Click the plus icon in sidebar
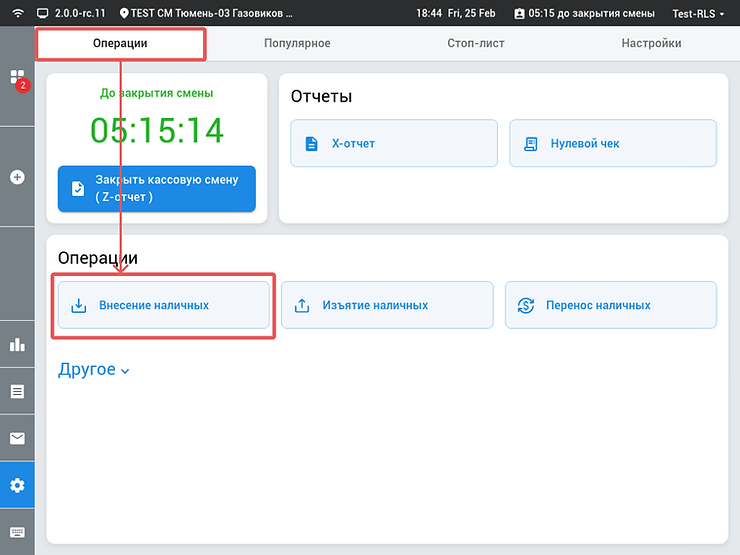The height and width of the screenshot is (555, 740). (x=17, y=177)
